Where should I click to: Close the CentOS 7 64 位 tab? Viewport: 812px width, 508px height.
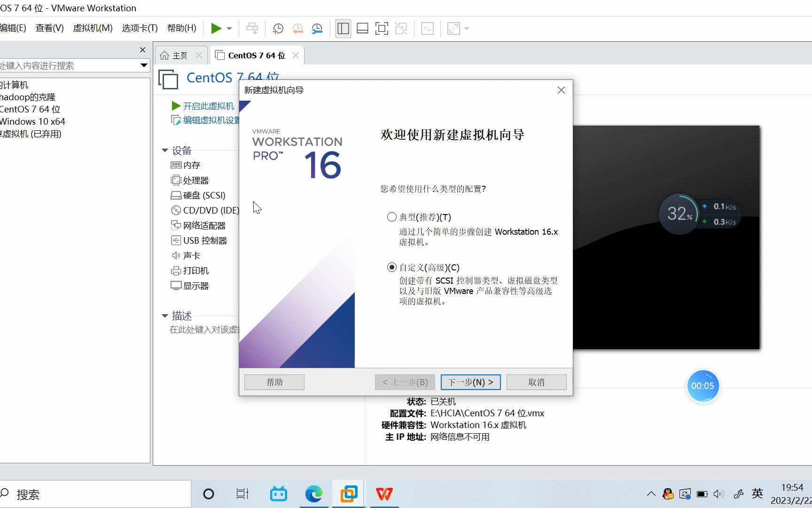(x=296, y=56)
